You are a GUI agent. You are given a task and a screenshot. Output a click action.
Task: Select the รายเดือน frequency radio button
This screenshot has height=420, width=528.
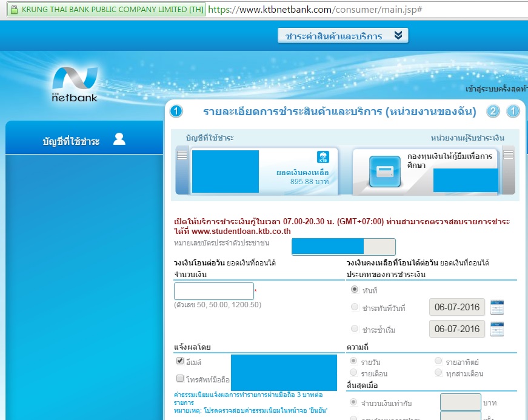click(353, 373)
